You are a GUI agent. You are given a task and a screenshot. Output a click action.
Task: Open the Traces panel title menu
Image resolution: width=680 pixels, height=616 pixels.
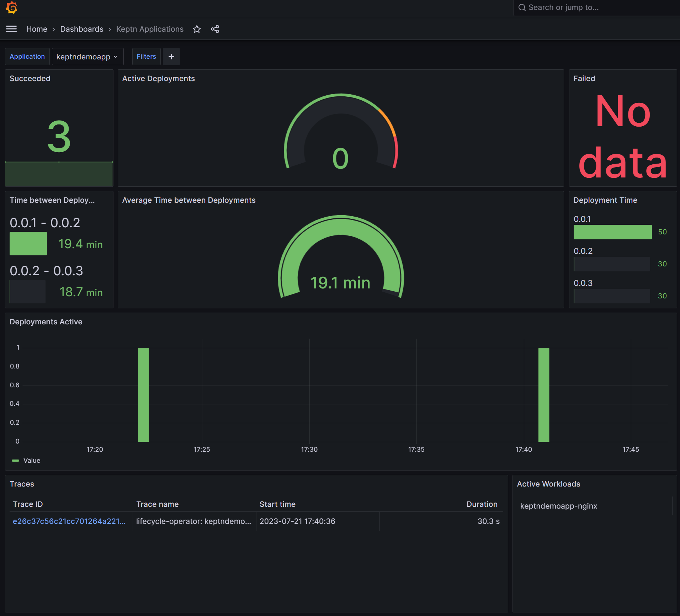pos(22,484)
